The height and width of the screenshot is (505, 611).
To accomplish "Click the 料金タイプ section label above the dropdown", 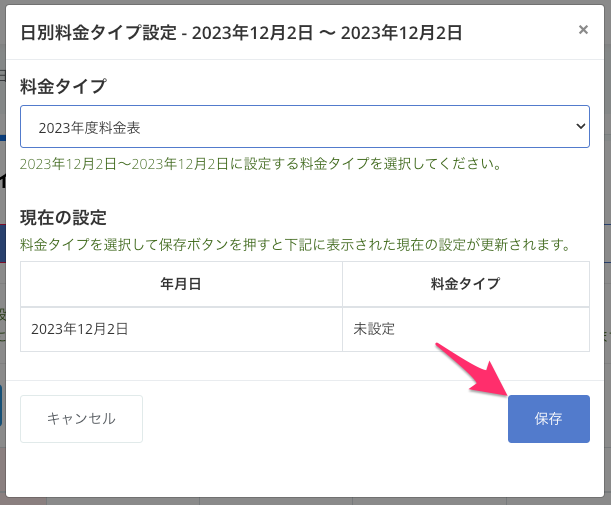I will 63,87.
